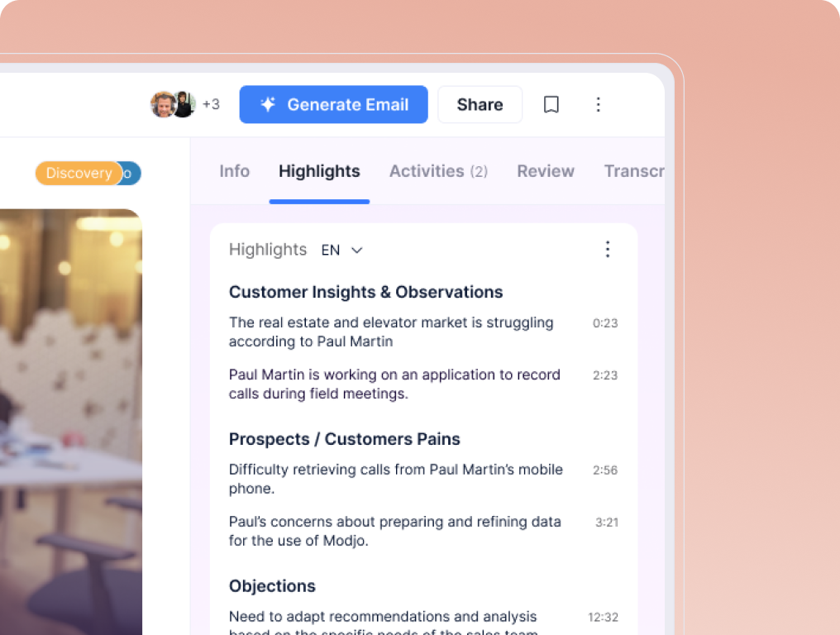Image resolution: width=840 pixels, height=635 pixels.
Task: Show the +3 additional participants
Action: pyautogui.click(x=211, y=104)
